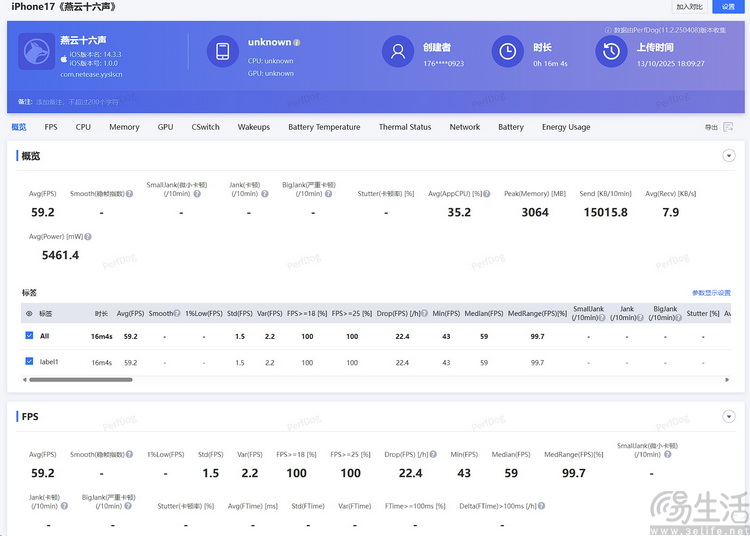Click the game app icon in header
750x536 pixels.
click(36, 52)
